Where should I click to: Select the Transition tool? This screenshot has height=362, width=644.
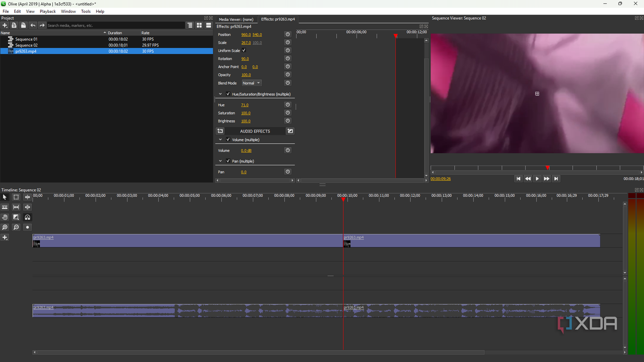(16, 217)
